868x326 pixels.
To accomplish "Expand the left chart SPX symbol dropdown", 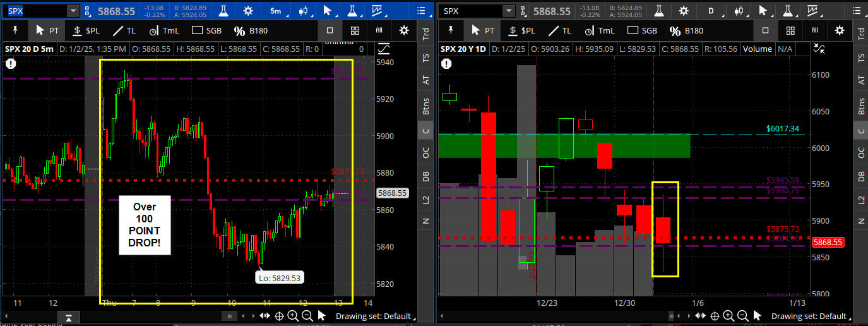I will click(x=73, y=11).
